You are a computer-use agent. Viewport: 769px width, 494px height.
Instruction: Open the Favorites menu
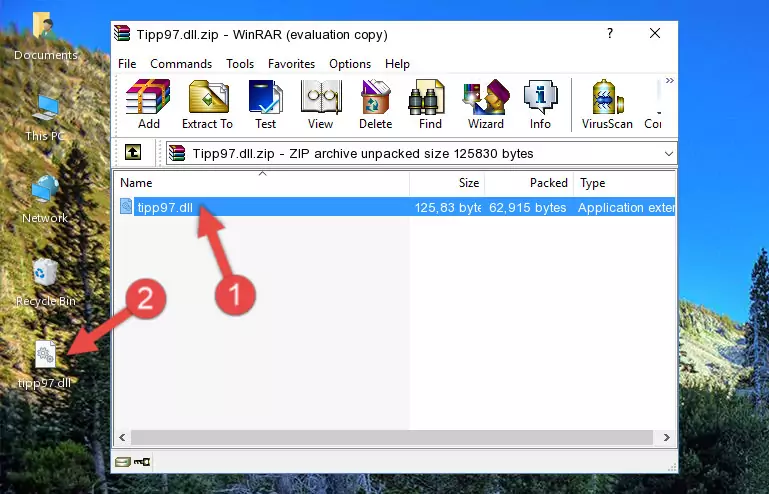click(x=291, y=64)
